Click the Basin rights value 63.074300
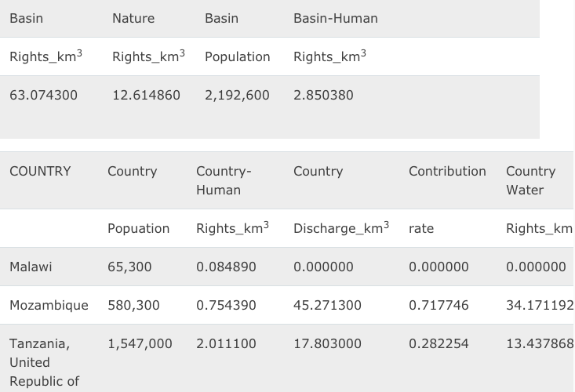The width and height of the screenshot is (575, 392). [x=43, y=95]
